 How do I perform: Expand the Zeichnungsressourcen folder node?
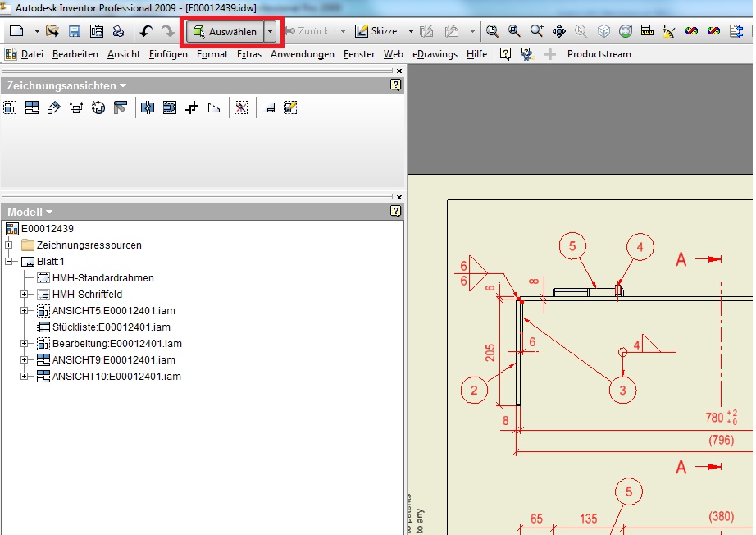coord(9,245)
